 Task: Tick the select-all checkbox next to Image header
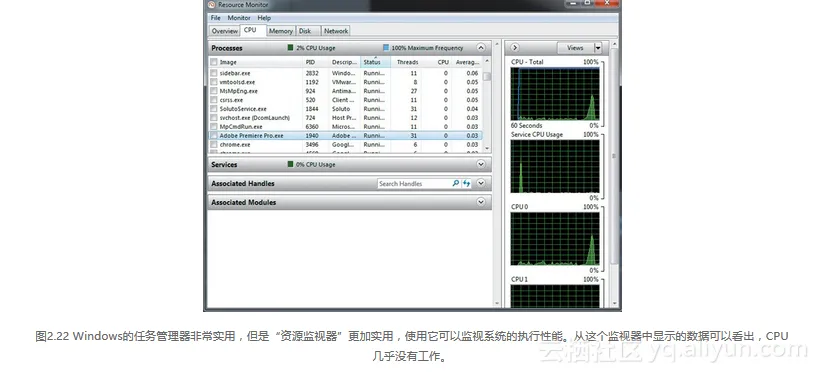click(214, 62)
